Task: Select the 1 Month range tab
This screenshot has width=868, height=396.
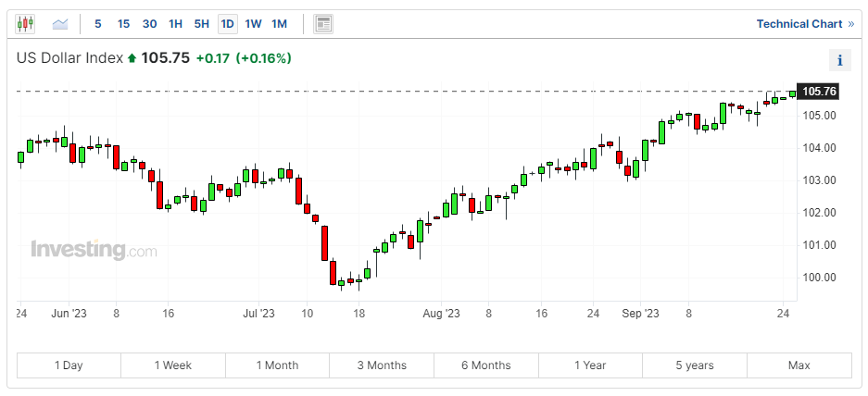Action: [277, 365]
